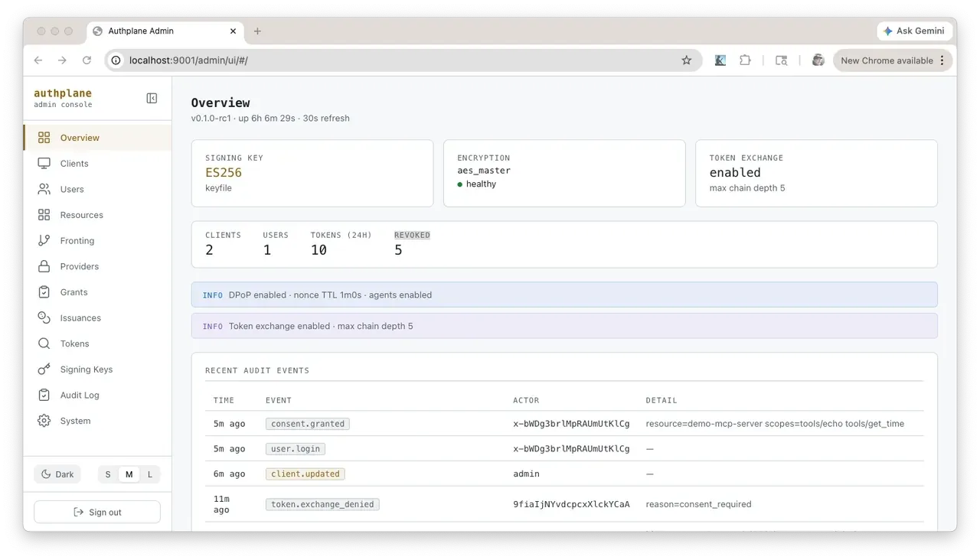Go to Resources section
This screenshot has height=560, width=980.
(x=98, y=215)
